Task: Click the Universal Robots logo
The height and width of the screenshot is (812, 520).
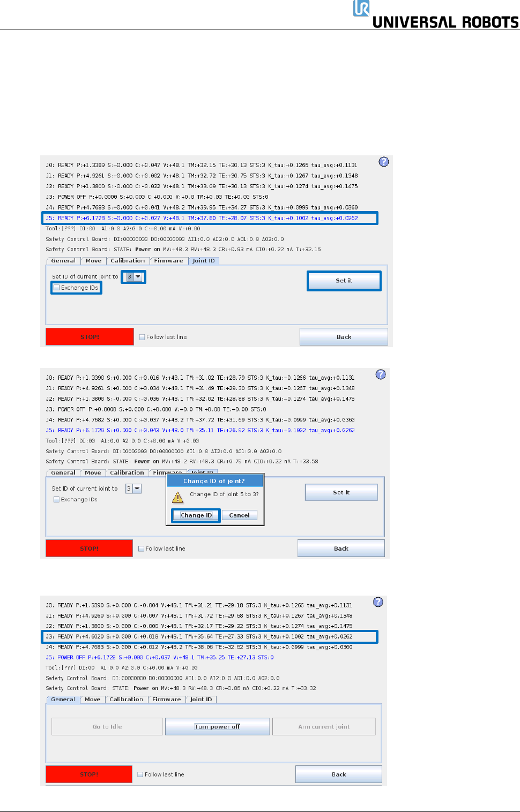Action: 436,14
